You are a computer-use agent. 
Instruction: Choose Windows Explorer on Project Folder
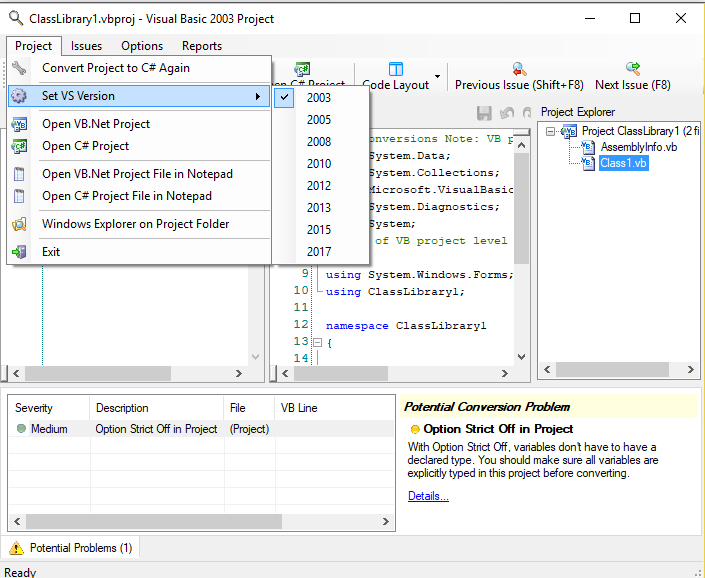139,224
